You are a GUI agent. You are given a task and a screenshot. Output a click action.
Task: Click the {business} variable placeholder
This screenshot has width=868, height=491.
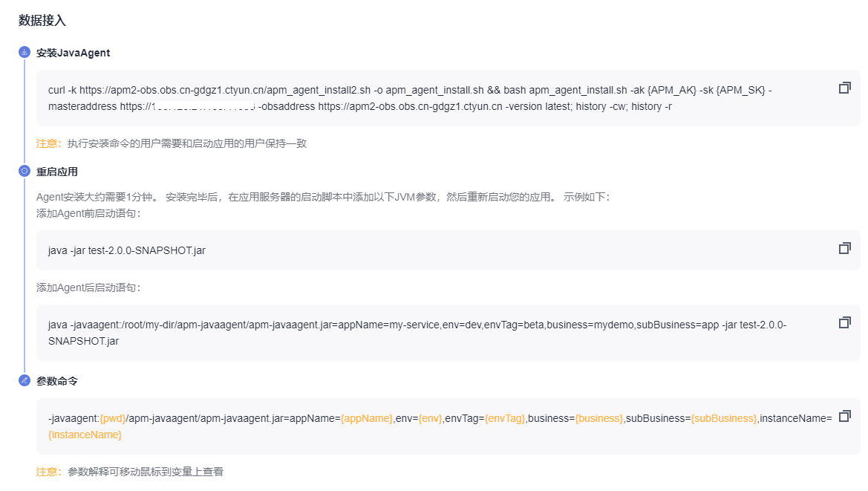599,418
